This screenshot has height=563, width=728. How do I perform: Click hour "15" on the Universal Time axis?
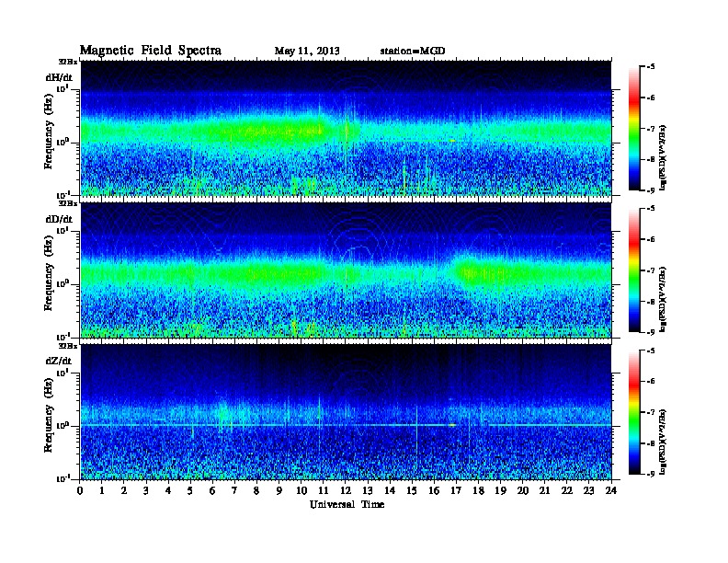pyautogui.click(x=412, y=490)
